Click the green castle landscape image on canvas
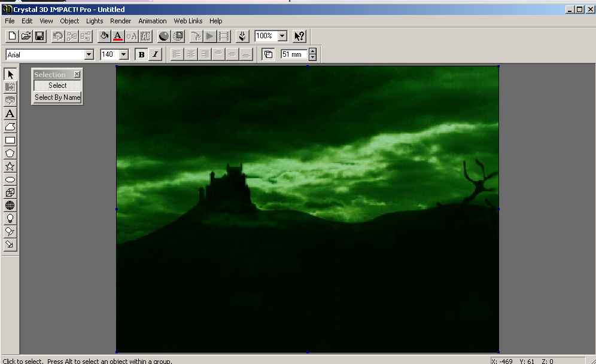 307,209
